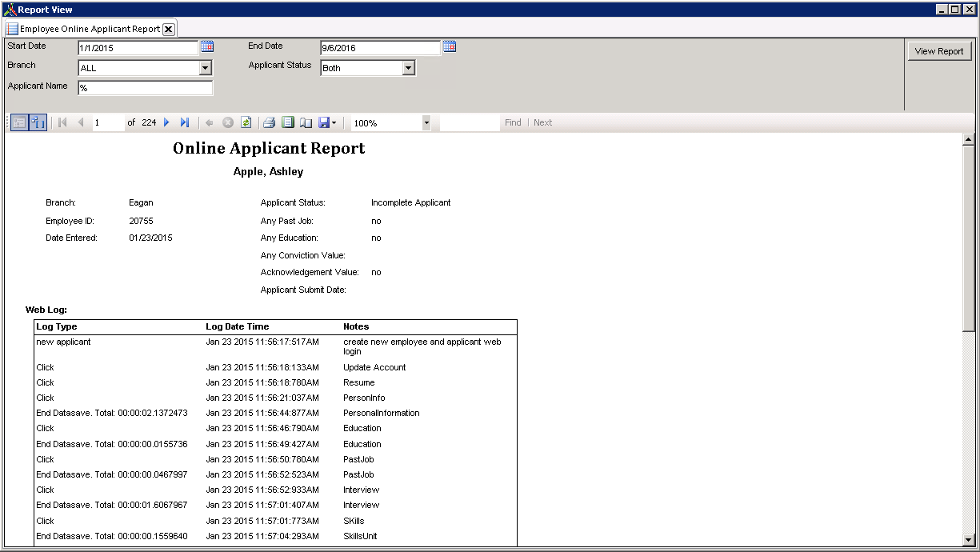This screenshot has height=552, width=980.
Task: Open the export format dropdown arrow
Action: (x=334, y=122)
